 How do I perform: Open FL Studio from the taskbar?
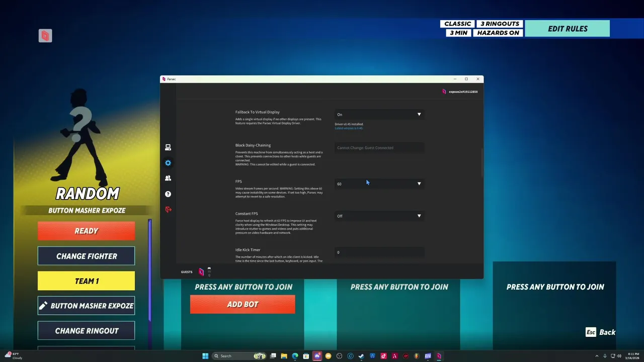point(417,356)
